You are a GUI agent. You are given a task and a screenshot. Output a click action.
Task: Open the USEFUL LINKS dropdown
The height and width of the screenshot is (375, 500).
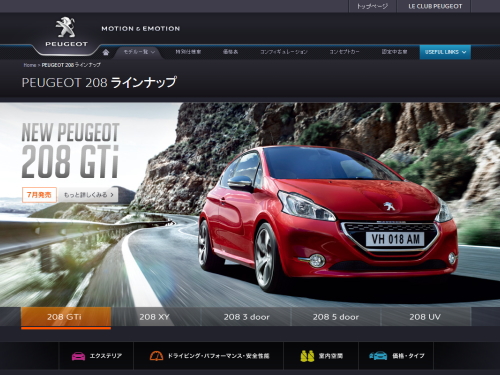pyautogui.click(x=445, y=52)
